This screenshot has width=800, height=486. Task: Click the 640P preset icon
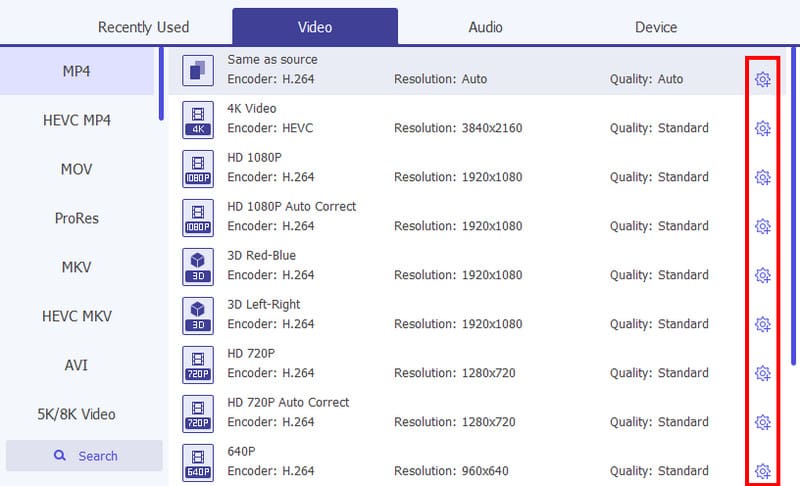[198, 462]
